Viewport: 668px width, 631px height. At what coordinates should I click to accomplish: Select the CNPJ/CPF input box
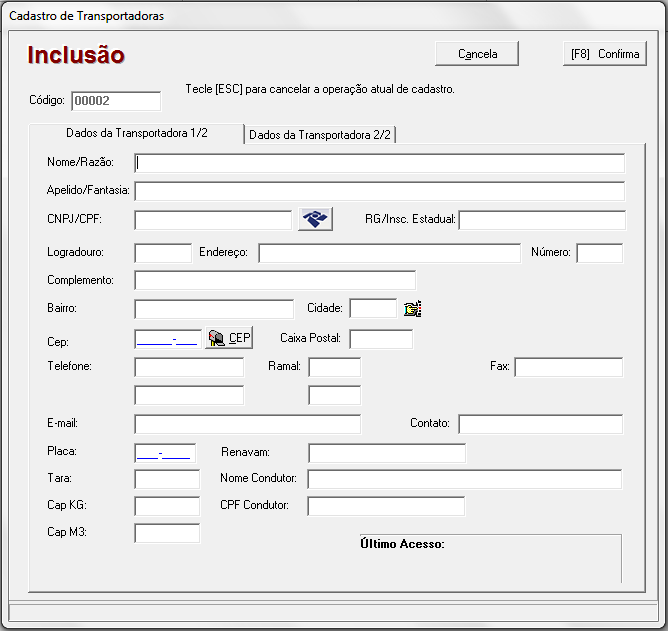[212, 220]
